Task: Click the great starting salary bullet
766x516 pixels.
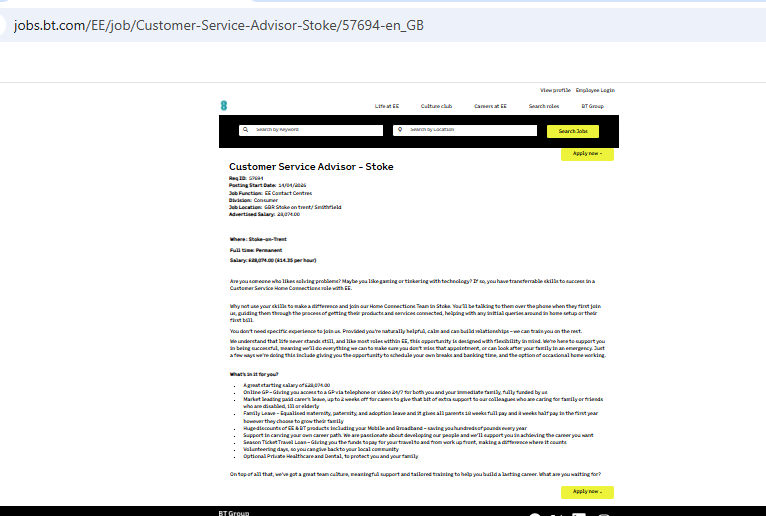Action: [286, 385]
